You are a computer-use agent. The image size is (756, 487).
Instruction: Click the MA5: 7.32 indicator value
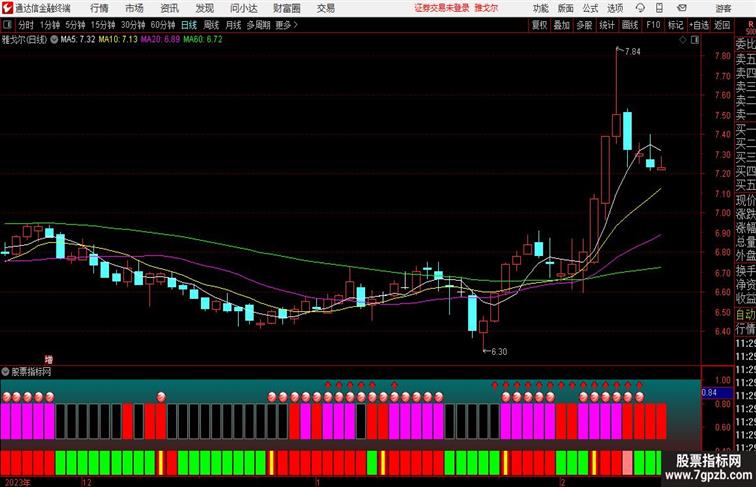tap(78, 40)
